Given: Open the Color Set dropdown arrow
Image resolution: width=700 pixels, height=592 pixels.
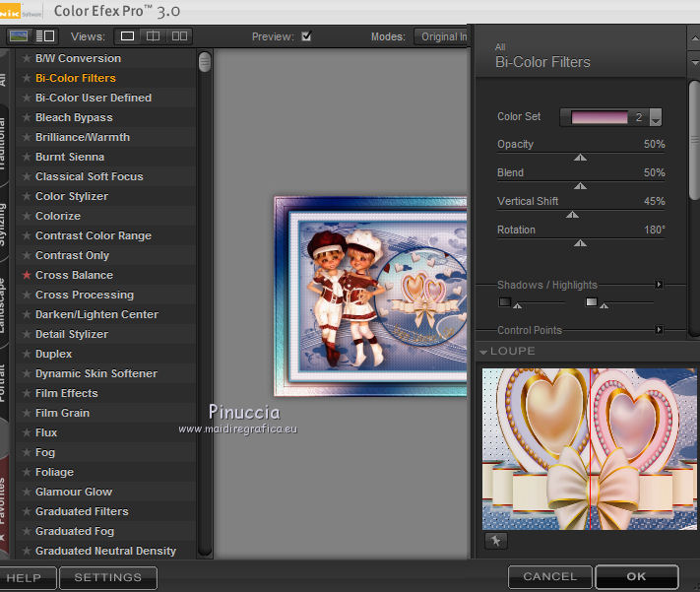Looking at the screenshot, I should click(655, 117).
